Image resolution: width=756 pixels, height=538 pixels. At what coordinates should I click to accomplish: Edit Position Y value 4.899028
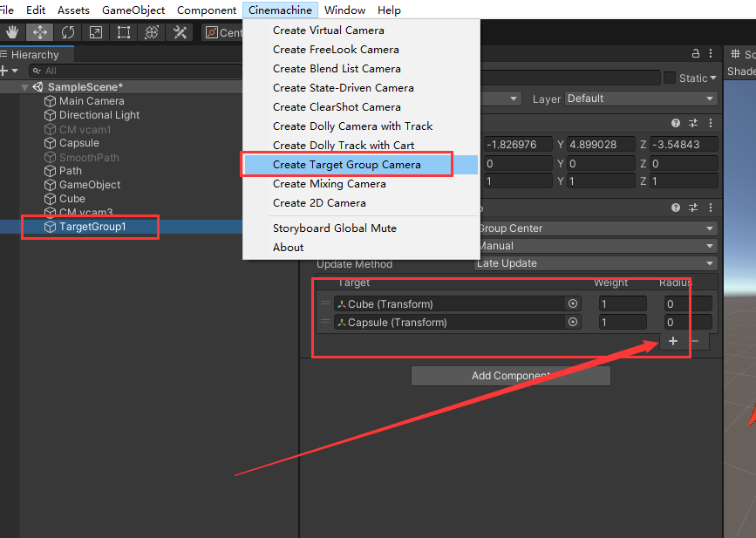pos(601,144)
